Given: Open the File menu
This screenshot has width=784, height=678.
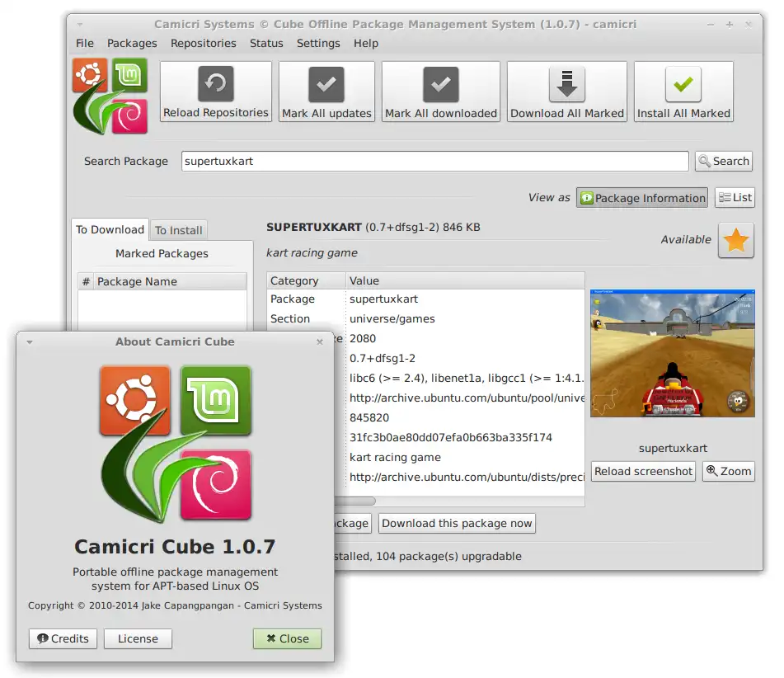Looking at the screenshot, I should tap(84, 44).
